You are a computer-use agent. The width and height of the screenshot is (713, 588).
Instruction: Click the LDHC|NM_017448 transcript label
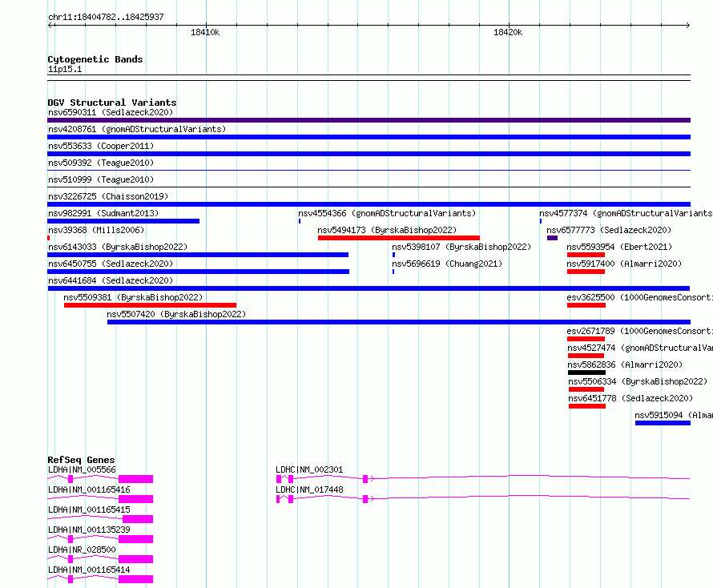[309, 489]
